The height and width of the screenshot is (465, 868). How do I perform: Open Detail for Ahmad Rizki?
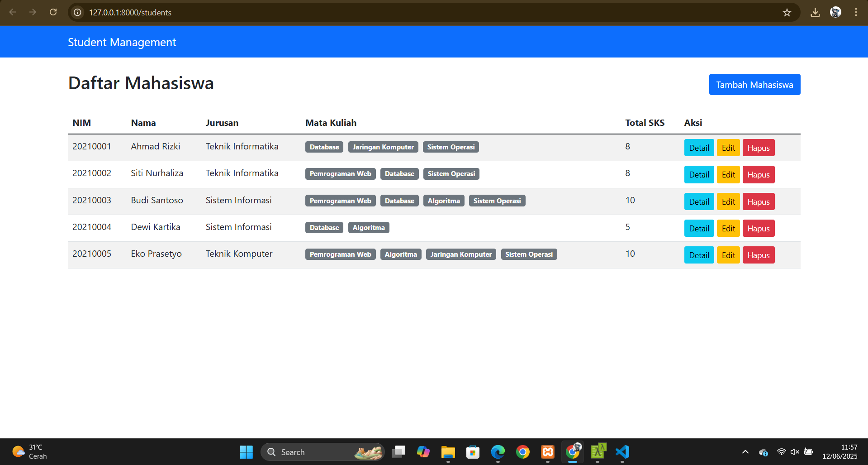coord(699,148)
